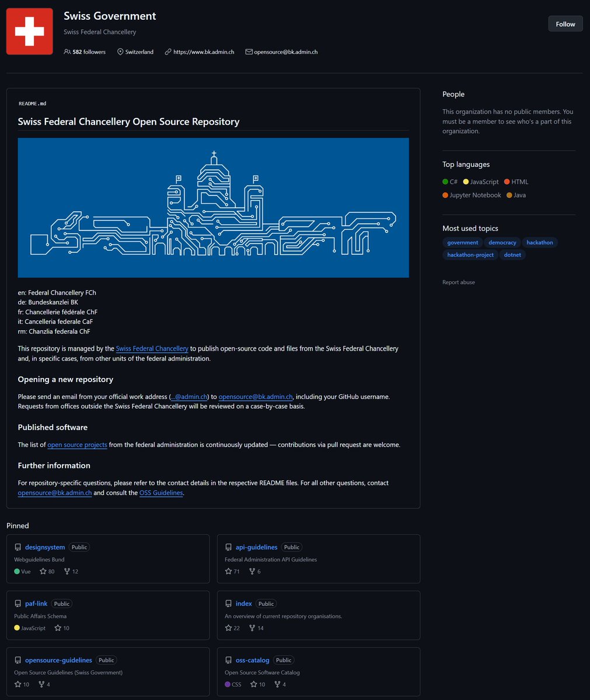590x700 pixels.
Task: Click the Vue language dot on designsystem
Action: [x=17, y=572]
